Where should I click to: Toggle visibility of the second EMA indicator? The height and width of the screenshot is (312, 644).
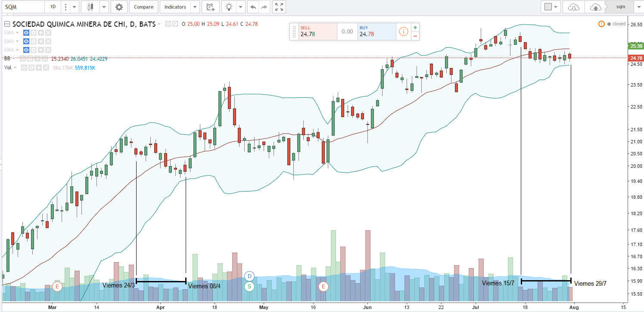pyautogui.click(x=26, y=41)
